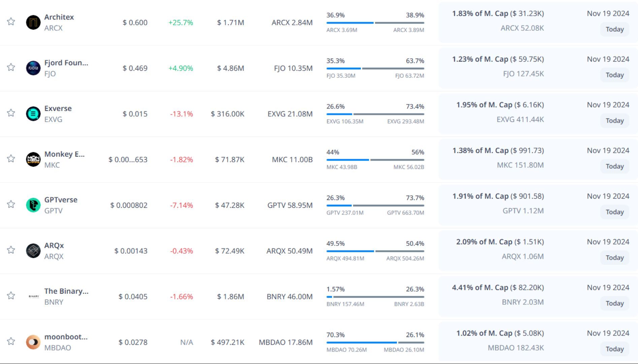Screen dimensions: 638x364
Task: Toggle favorite star for Exverse
Action: coord(11,113)
